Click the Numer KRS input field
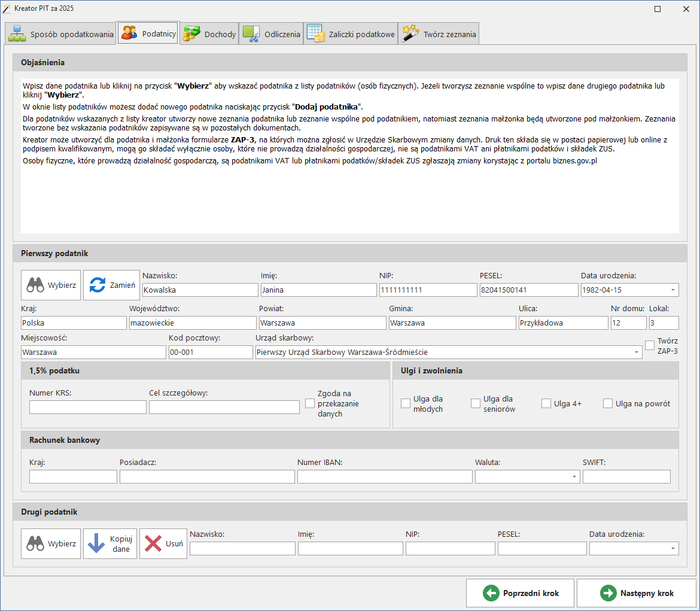Image resolution: width=700 pixels, height=611 pixels. click(x=88, y=407)
